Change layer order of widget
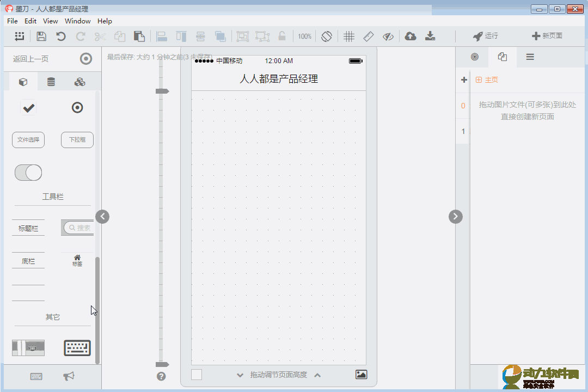 220,36
